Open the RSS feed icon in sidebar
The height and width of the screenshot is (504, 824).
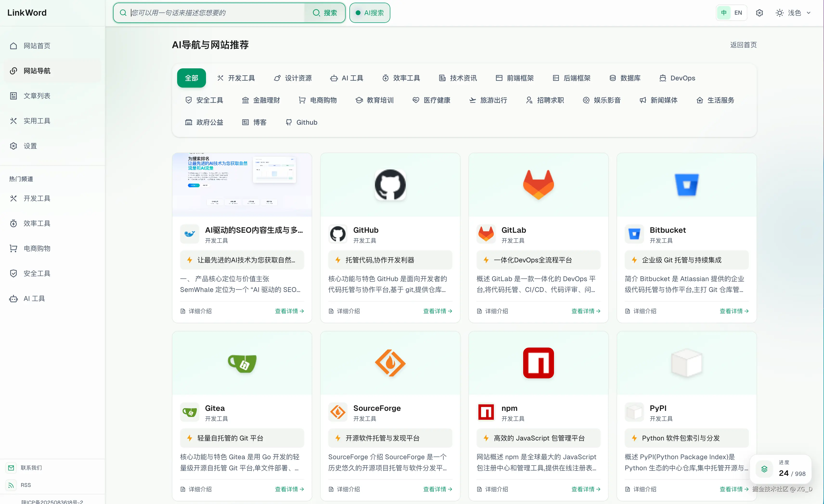[x=11, y=485]
